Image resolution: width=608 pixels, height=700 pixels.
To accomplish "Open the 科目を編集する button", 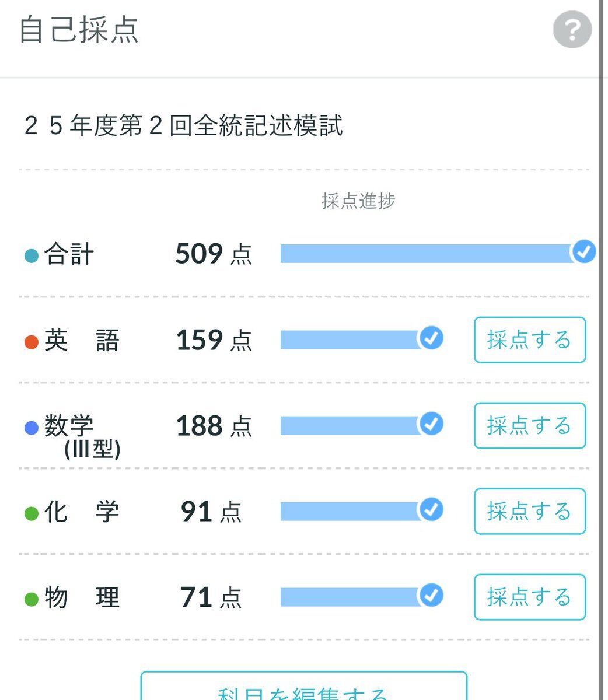I will point(304,686).
